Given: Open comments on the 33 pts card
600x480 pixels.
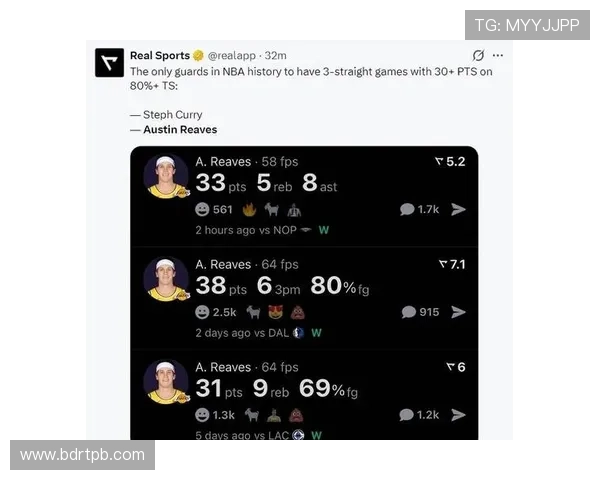Looking at the screenshot, I should tap(419, 209).
